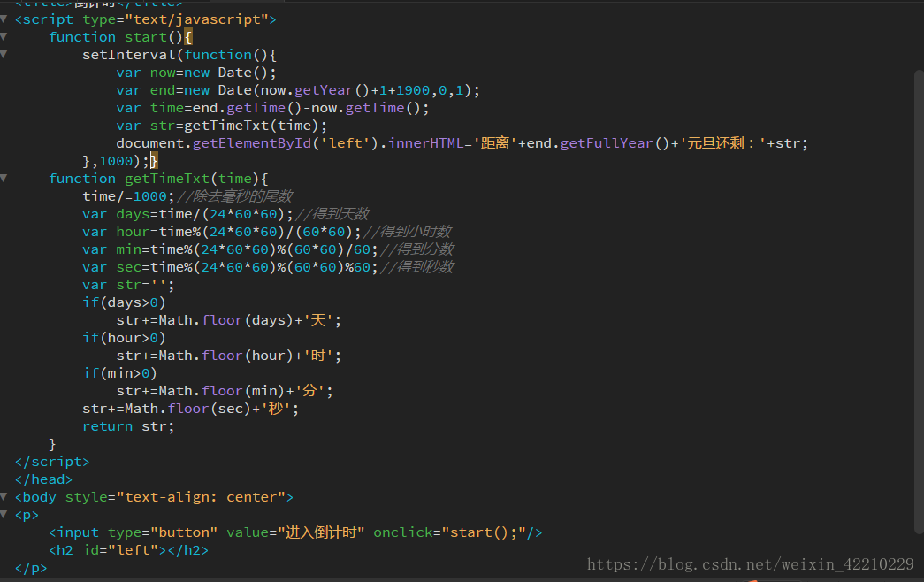Click 'var str=getTimeTxt(time);' line
Viewport: 924px width, 582px height.
click(222, 126)
